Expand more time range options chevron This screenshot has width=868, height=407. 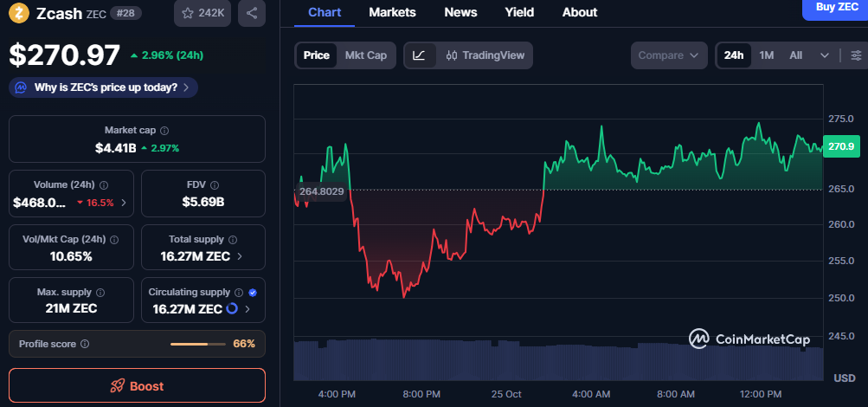tap(824, 55)
